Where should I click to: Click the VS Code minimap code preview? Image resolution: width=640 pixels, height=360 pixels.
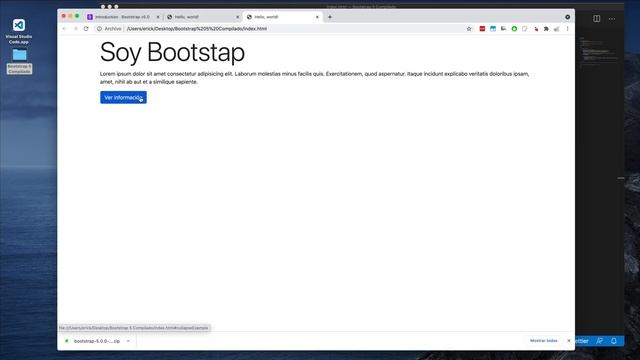[x=599, y=51]
